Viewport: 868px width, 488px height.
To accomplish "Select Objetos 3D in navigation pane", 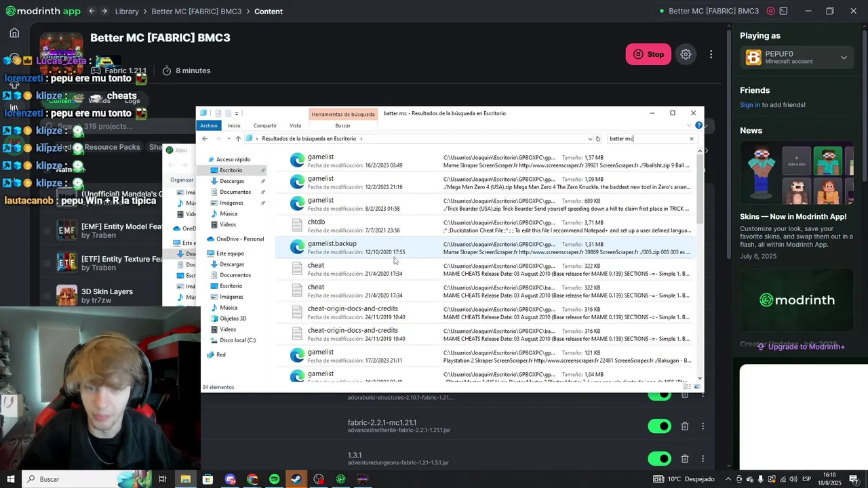I will click(233, 319).
